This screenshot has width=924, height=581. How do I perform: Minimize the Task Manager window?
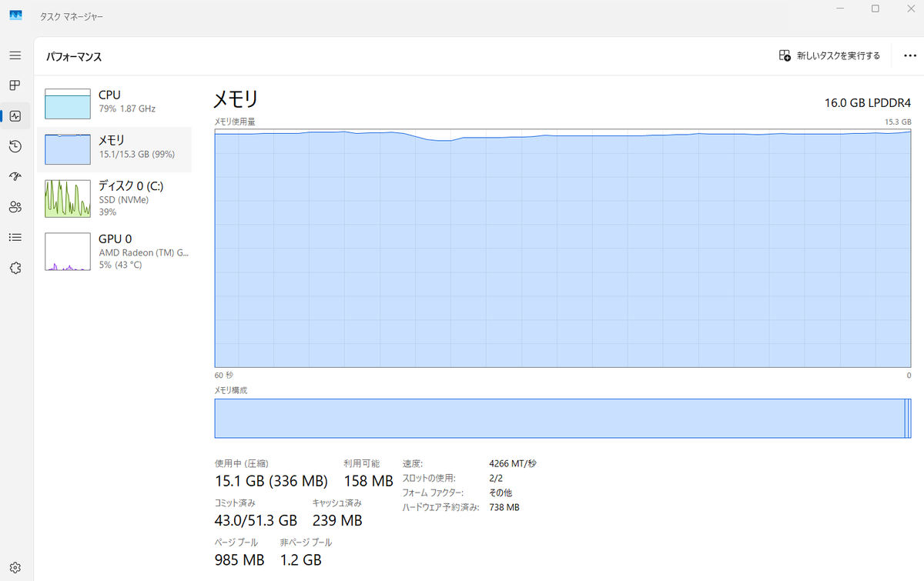point(840,8)
